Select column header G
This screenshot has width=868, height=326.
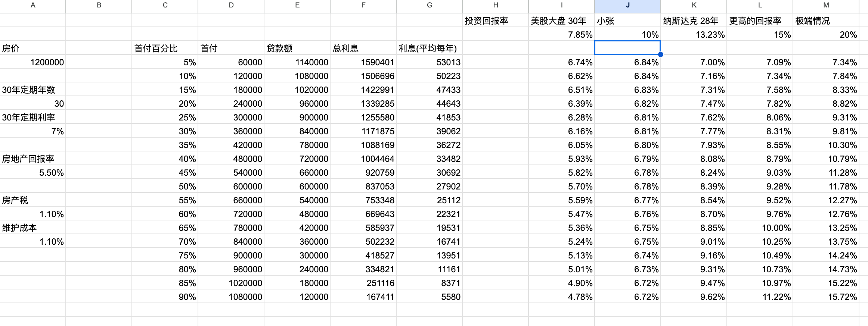point(429,5)
